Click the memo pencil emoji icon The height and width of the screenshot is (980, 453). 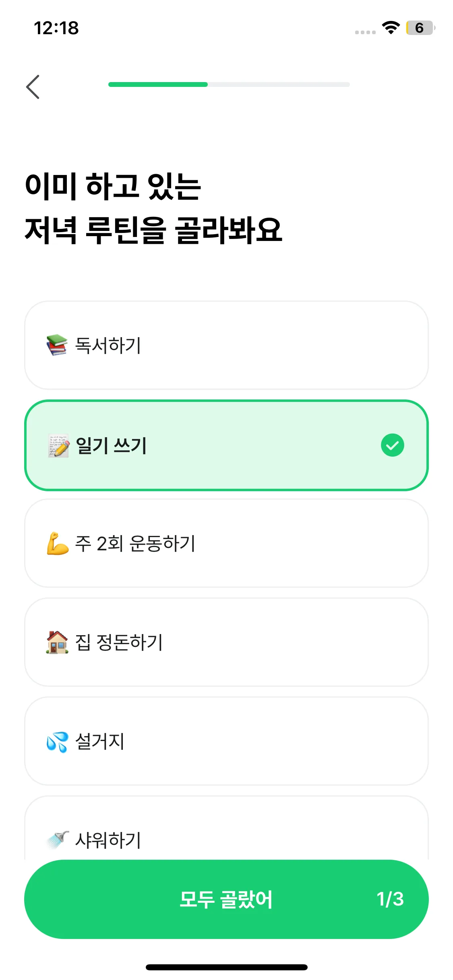58,445
